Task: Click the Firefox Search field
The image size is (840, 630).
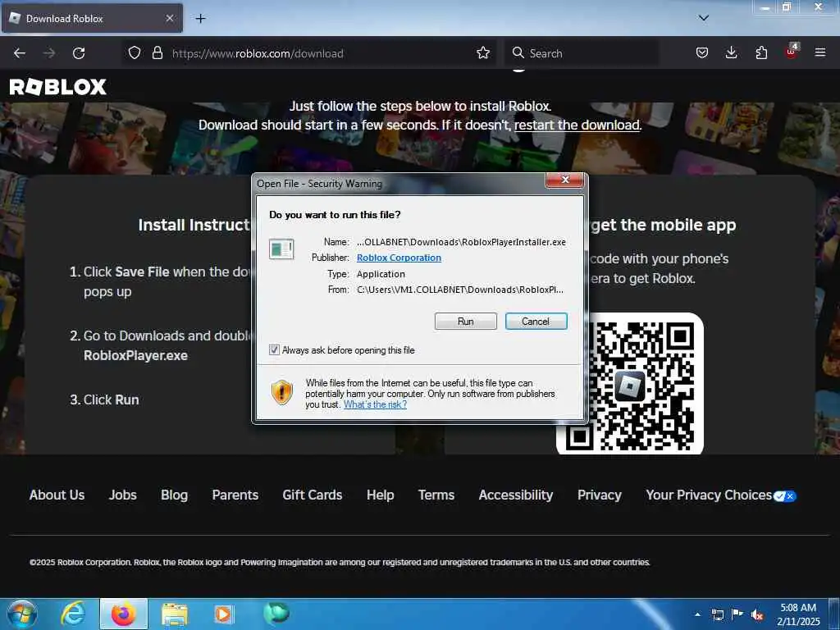Action: click(x=582, y=53)
